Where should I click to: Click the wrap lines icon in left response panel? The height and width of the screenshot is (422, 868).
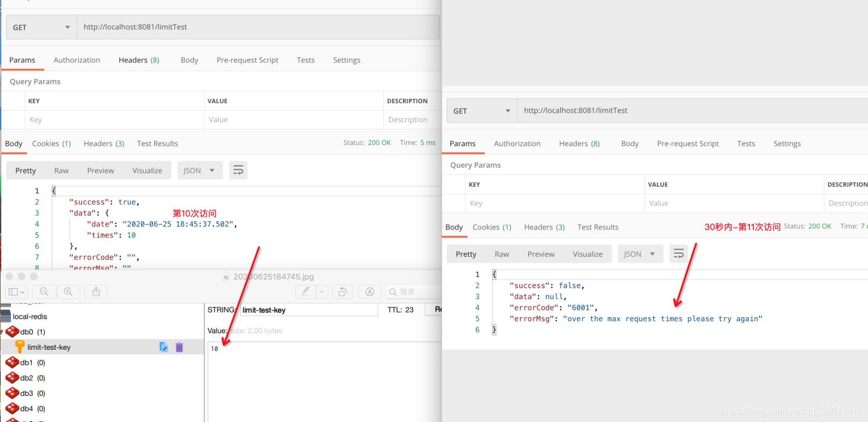point(238,171)
